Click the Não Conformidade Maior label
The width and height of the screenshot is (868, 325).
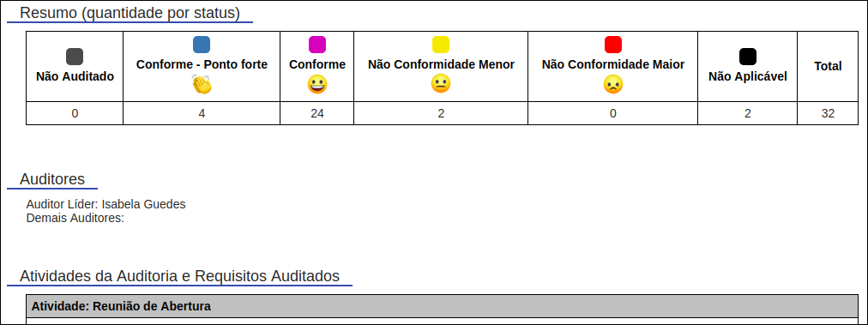(x=612, y=64)
